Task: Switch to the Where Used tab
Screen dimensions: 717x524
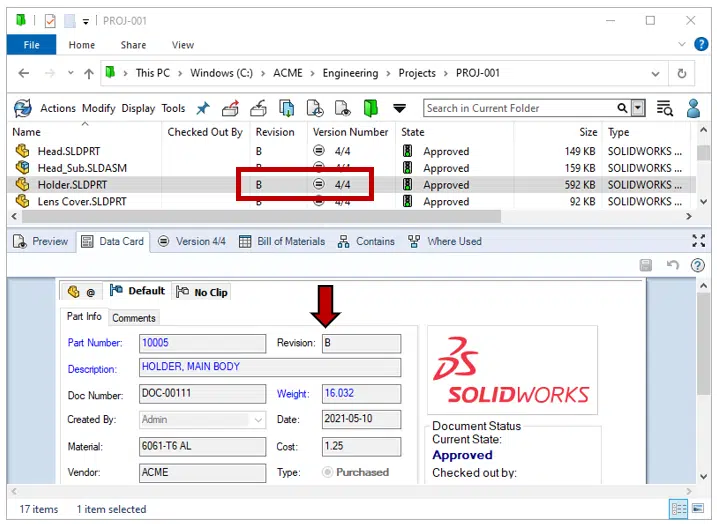Action: tap(444, 241)
